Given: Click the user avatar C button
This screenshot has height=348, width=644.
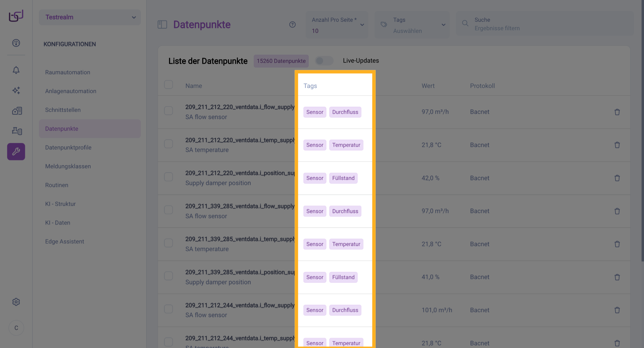Looking at the screenshot, I should click(16, 328).
